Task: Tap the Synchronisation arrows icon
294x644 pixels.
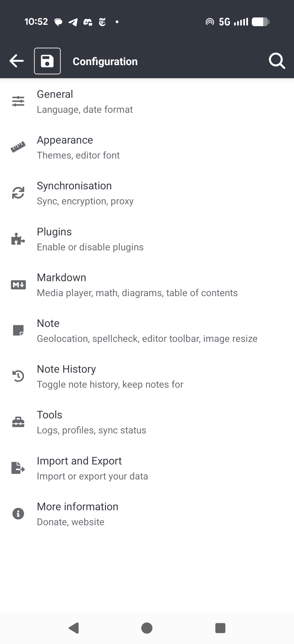Action: pos(18,193)
